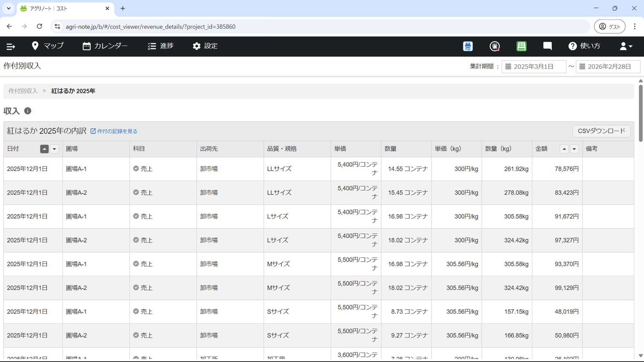This screenshot has height=362, width=644.
Task: Open the 作付の記録を見る link
Action: [114, 131]
